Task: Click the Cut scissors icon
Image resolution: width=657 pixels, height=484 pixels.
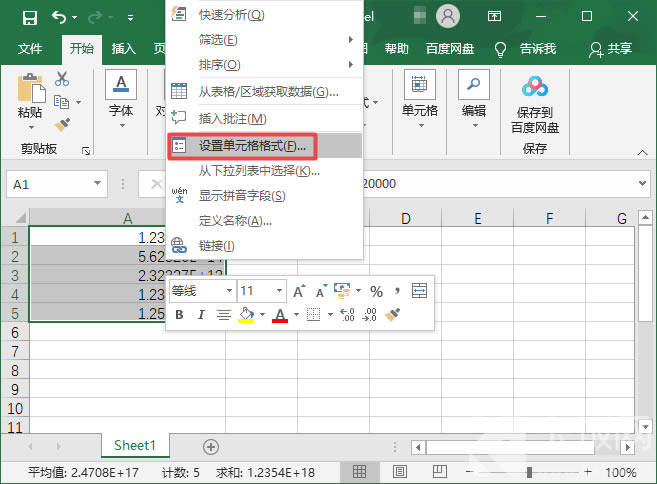Action: click(62, 79)
